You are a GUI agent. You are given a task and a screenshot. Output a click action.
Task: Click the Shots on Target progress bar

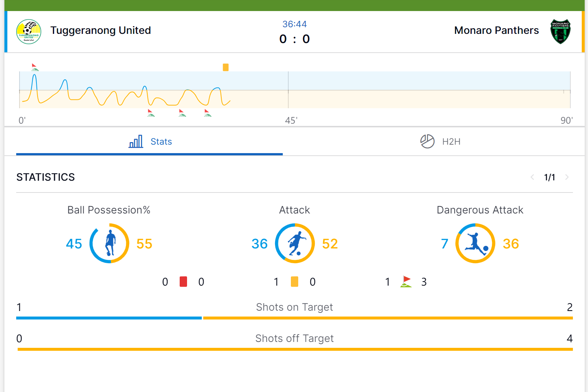[295, 318]
